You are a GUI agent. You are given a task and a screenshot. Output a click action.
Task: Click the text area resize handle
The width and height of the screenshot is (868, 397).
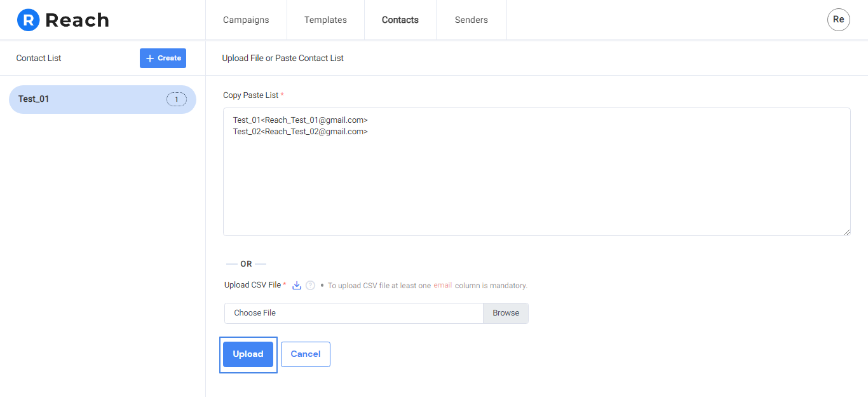847,232
